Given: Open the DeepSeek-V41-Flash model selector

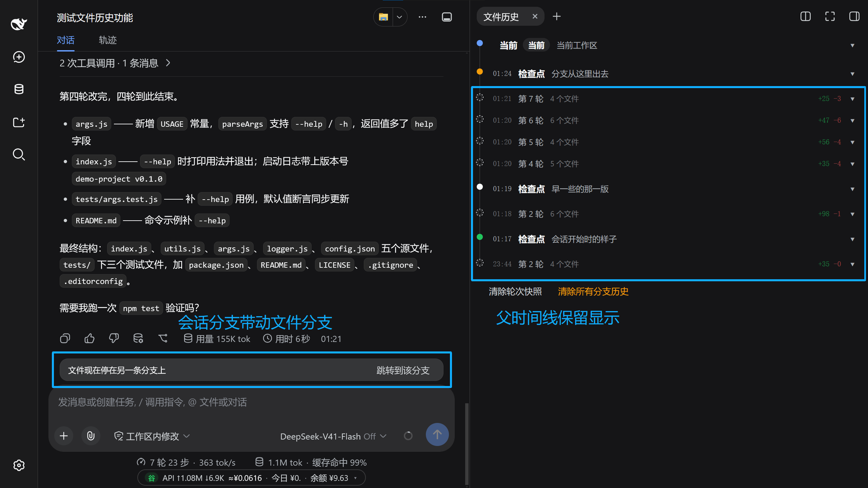Looking at the screenshot, I should (333, 436).
